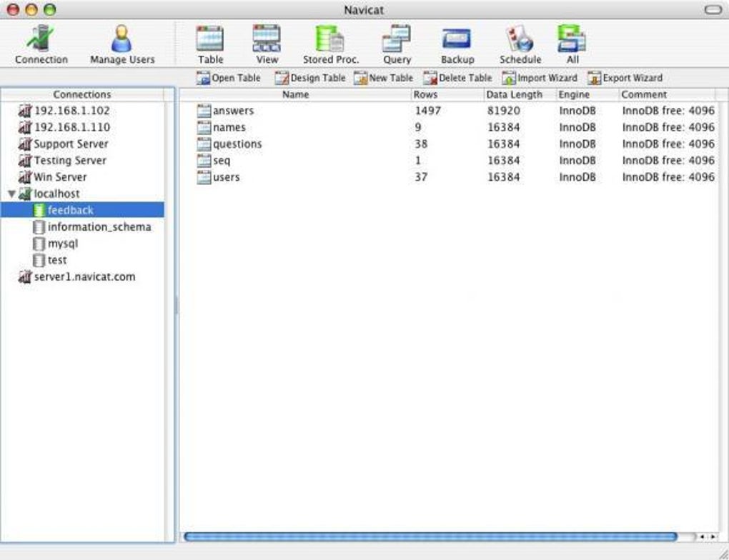Click the Connection toolbar icon

pos(41,44)
